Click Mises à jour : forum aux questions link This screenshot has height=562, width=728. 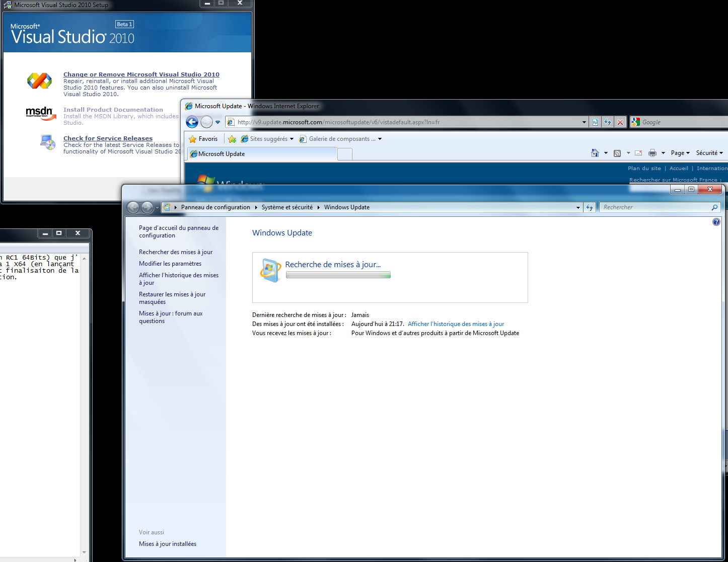click(171, 317)
